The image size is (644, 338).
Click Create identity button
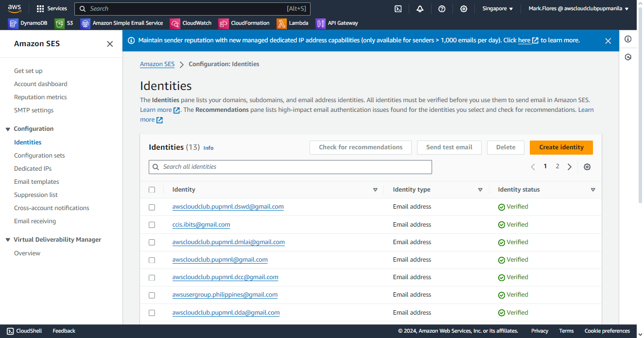pyautogui.click(x=561, y=147)
